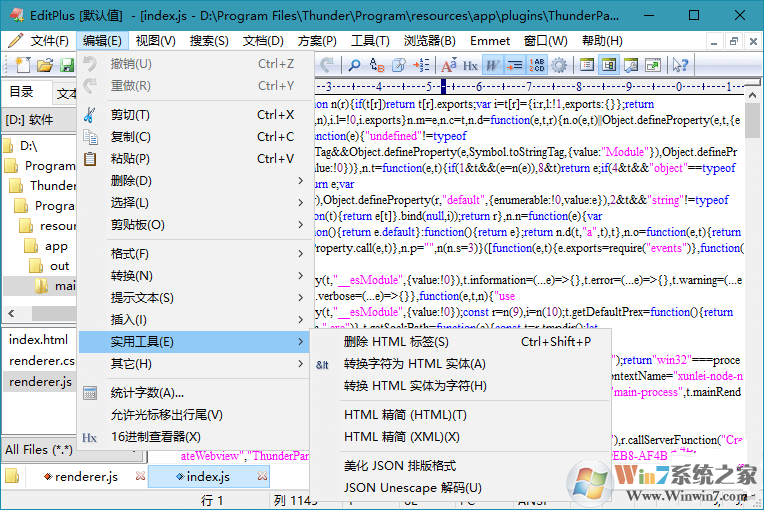
Task: Open the 文件(F) menu
Action: [50, 41]
